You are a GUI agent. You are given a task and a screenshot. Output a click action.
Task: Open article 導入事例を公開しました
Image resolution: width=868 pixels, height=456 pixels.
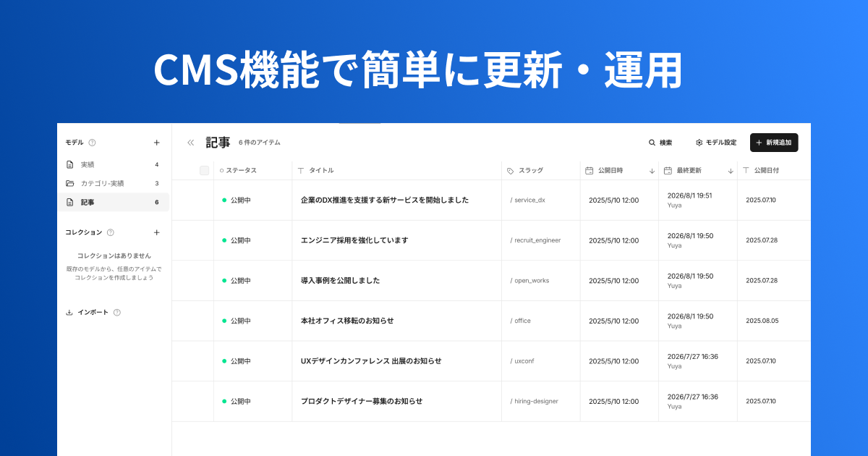[x=340, y=280]
